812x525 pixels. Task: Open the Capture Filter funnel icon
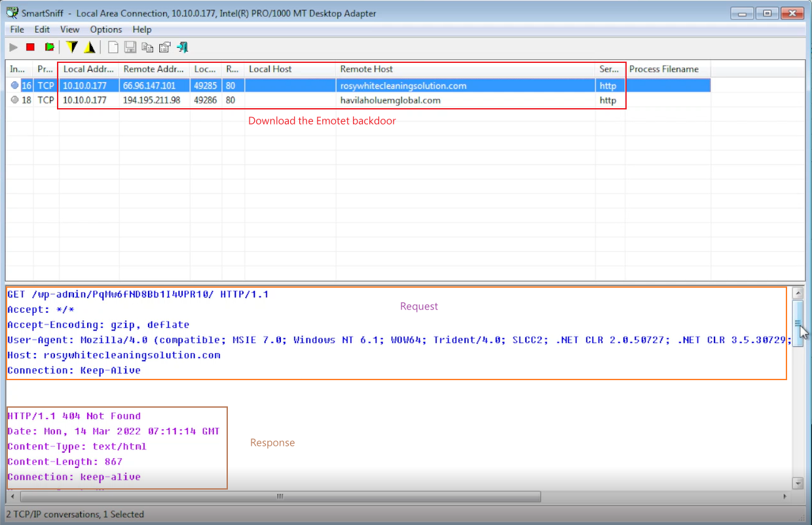[x=72, y=47]
